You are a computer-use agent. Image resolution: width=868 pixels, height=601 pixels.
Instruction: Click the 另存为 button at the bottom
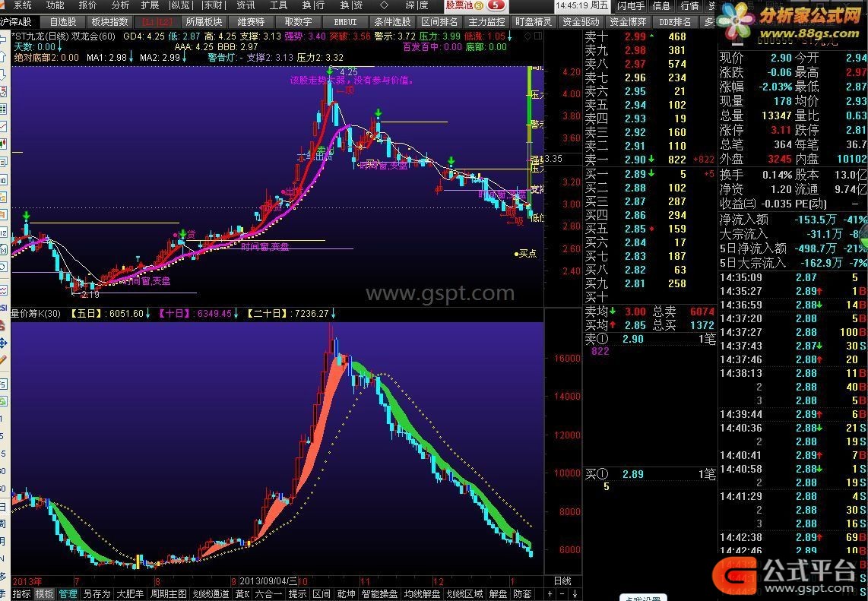[x=97, y=594]
